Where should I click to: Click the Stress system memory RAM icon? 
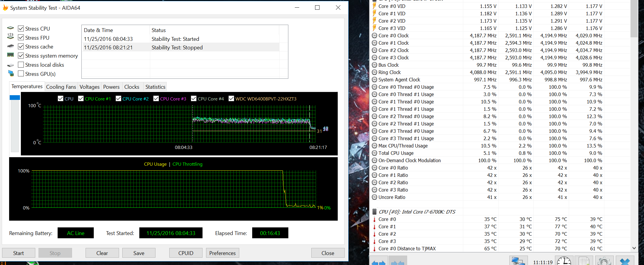click(11, 55)
